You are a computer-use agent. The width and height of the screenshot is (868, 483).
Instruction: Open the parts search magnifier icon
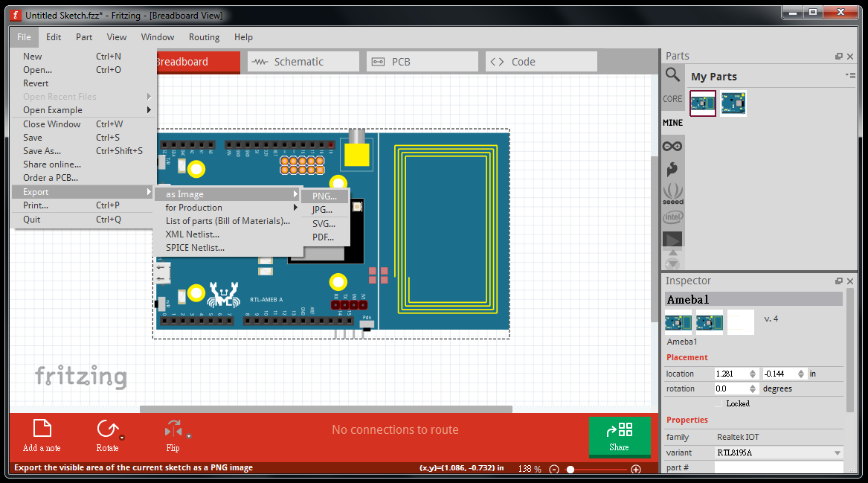click(x=672, y=74)
